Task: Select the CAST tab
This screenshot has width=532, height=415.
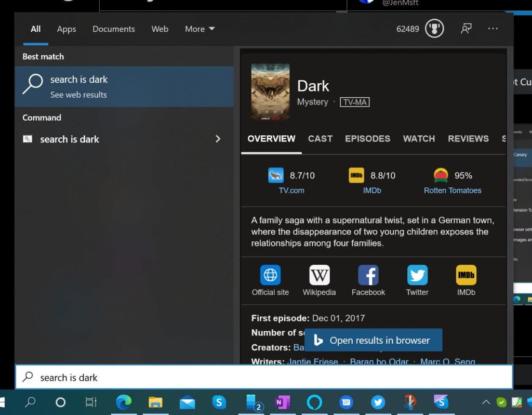Action: 320,138
